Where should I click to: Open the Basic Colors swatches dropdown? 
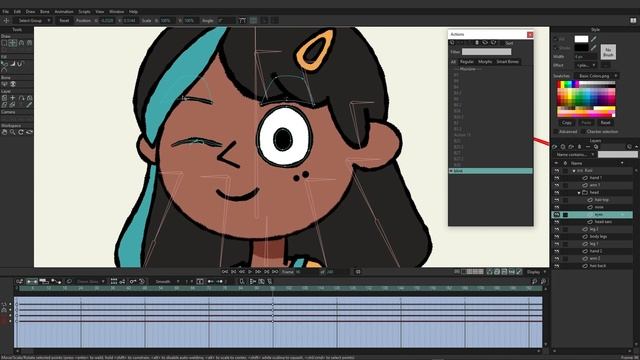(x=596, y=76)
